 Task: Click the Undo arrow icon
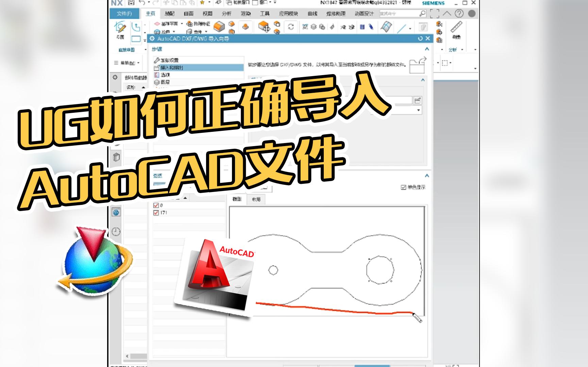(142, 3)
